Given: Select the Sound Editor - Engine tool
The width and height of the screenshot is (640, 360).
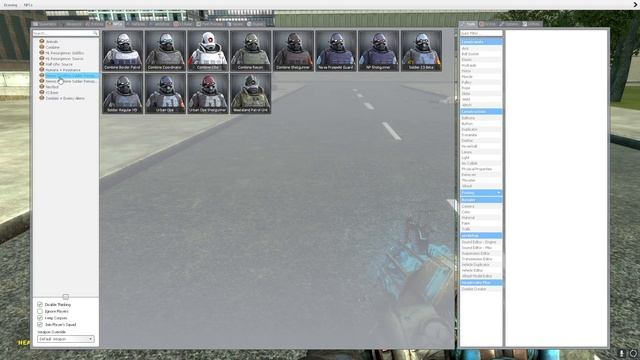Looking at the screenshot, I should click(x=481, y=242).
